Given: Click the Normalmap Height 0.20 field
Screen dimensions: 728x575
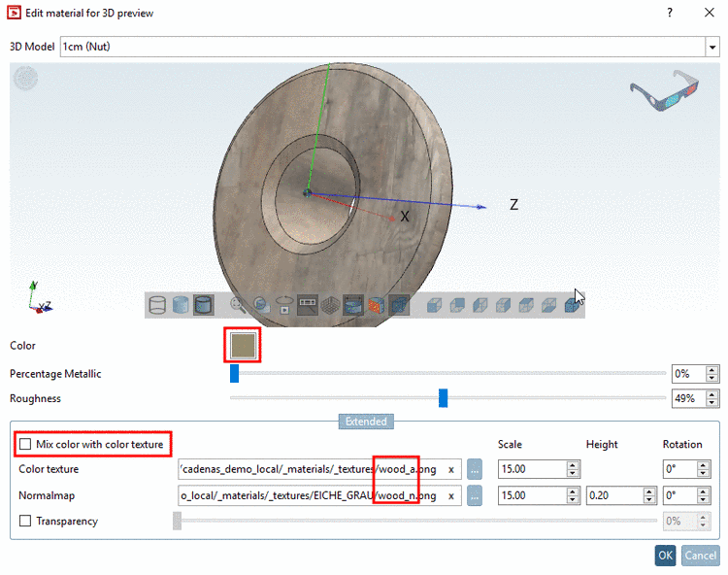Looking at the screenshot, I should (615, 496).
